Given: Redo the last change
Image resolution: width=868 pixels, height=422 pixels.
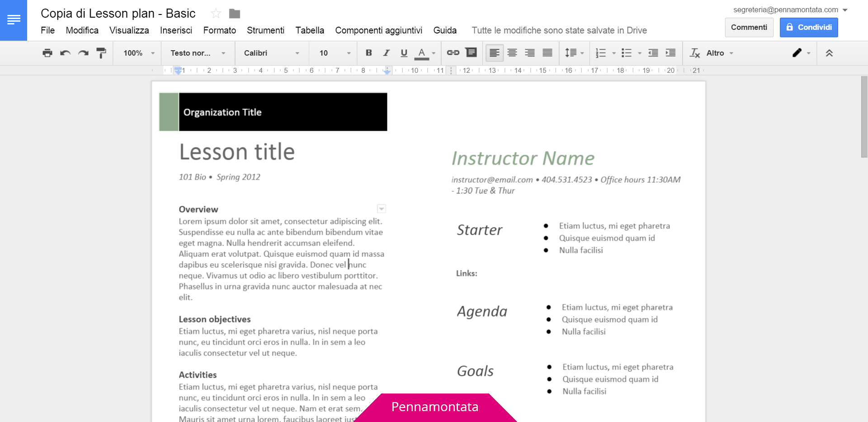Looking at the screenshot, I should point(83,53).
